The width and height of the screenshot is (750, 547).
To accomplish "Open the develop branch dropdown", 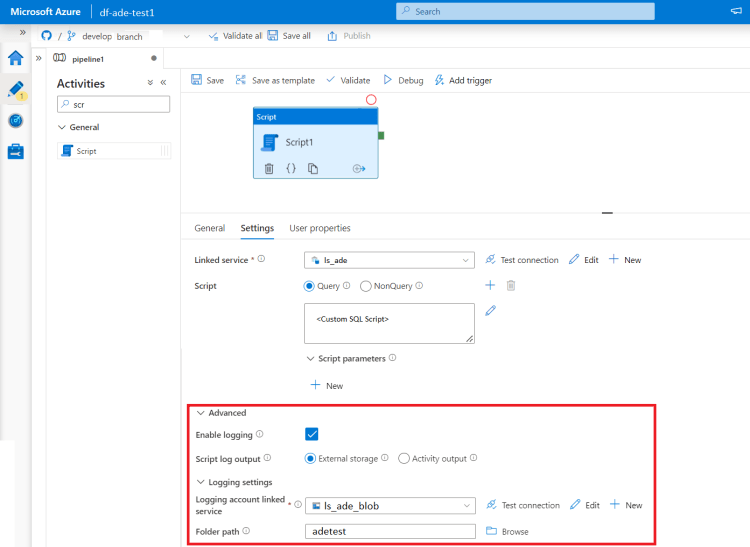I will pos(187,36).
